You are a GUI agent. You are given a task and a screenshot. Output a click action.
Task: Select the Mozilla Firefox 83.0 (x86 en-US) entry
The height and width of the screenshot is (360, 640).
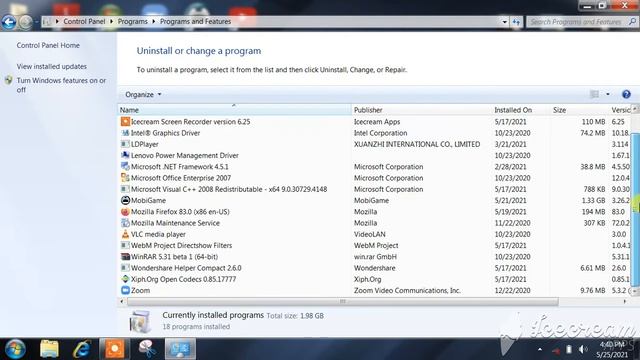[x=180, y=211]
